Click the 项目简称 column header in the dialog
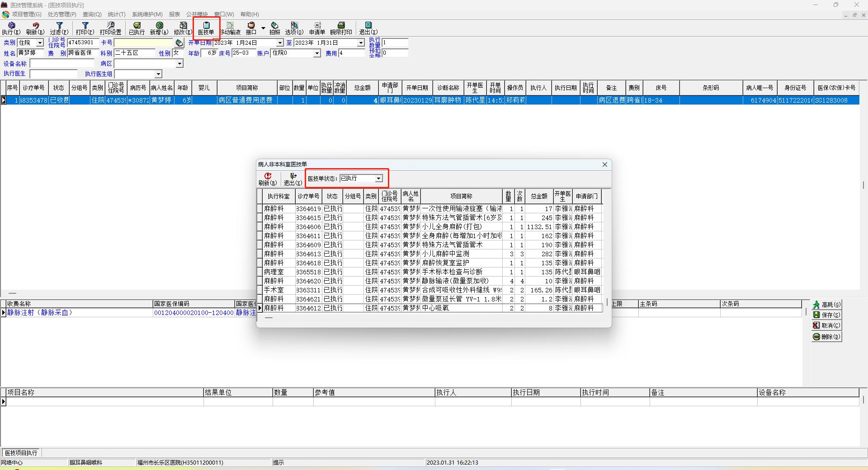 tap(461, 196)
